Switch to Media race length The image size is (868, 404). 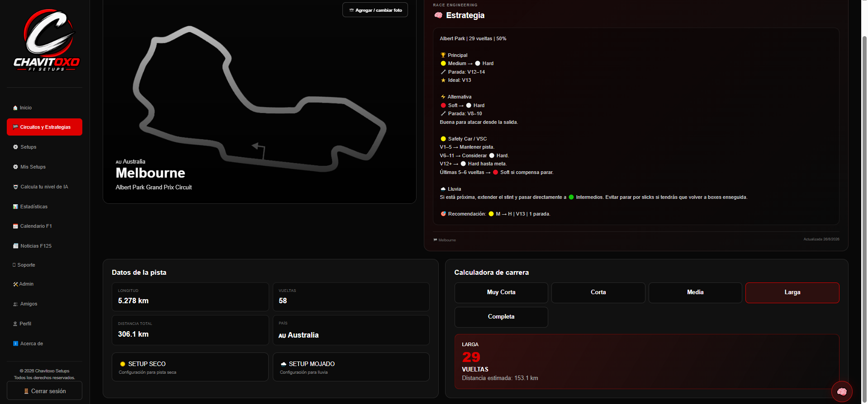pos(695,292)
